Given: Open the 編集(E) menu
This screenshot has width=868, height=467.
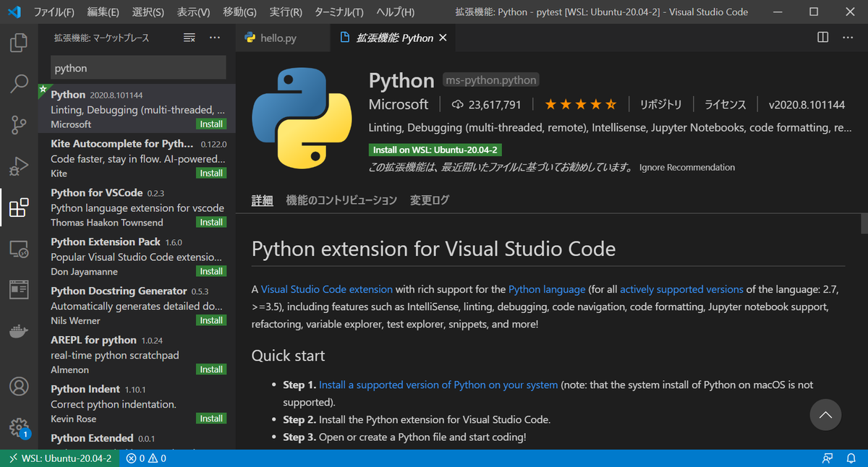Looking at the screenshot, I should 103,12.
